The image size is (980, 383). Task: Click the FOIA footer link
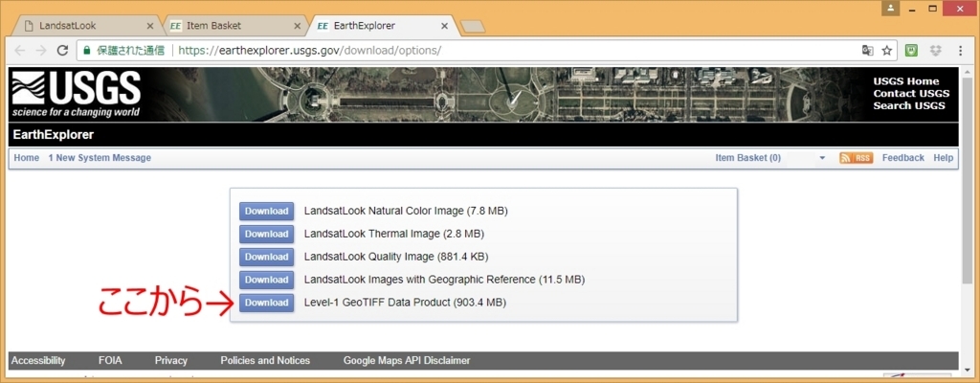point(111,360)
